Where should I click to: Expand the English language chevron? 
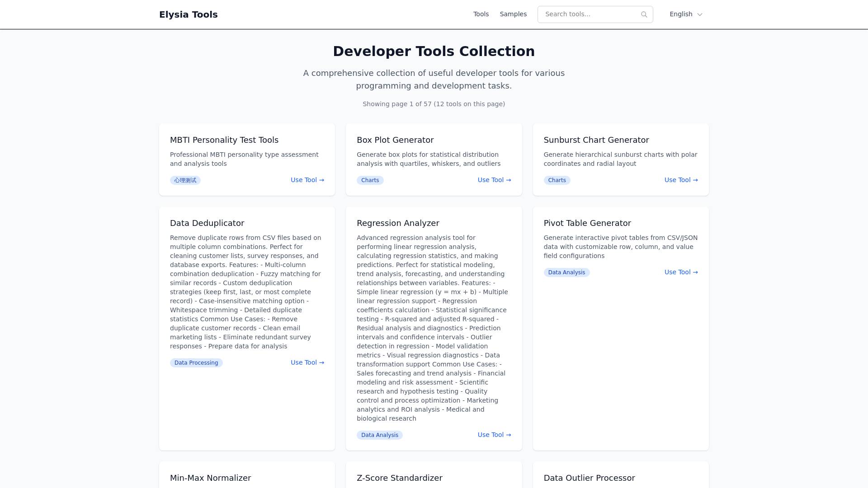[x=700, y=14]
